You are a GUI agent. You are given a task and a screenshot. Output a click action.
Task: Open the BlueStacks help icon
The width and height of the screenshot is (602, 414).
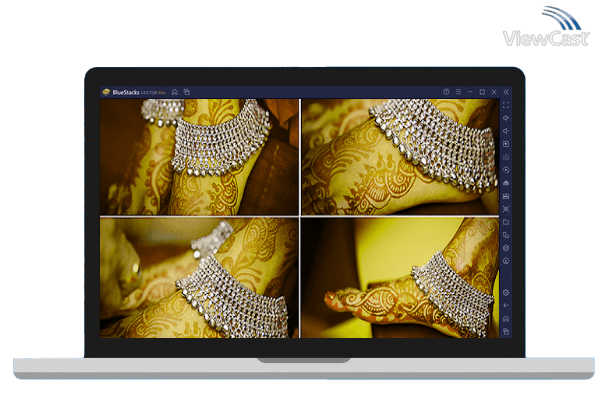click(x=446, y=92)
